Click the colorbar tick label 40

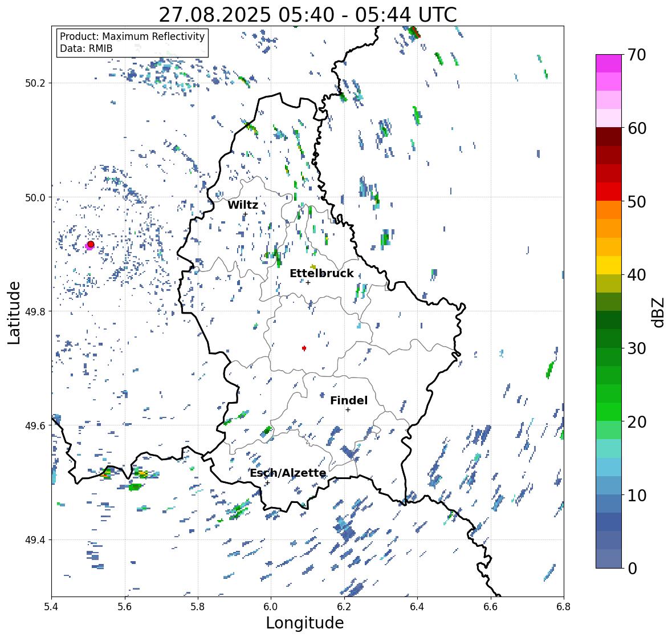(x=637, y=275)
